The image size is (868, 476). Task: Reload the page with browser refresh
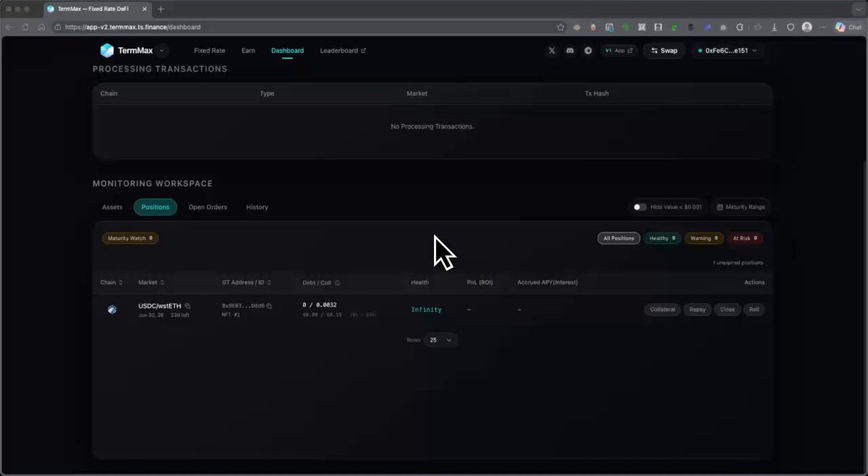pyautogui.click(x=25, y=27)
